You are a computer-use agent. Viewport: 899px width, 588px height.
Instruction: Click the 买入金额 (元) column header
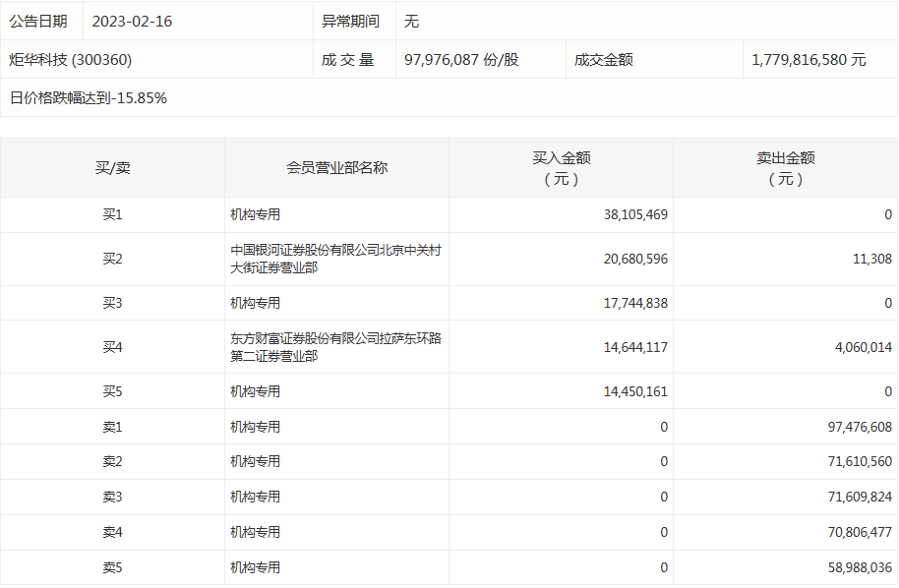(x=561, y=168)
